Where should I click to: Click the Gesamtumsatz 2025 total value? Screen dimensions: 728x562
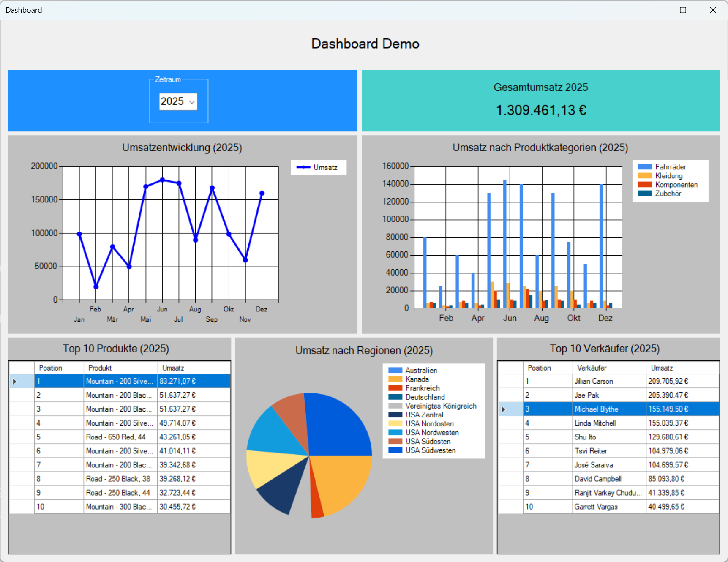point(541,110)
